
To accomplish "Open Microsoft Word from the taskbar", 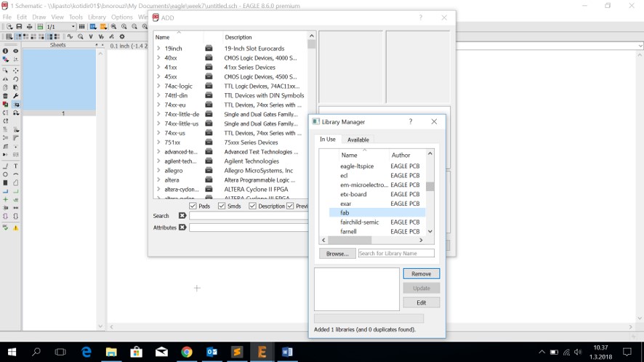I will [x=287, y=352].
